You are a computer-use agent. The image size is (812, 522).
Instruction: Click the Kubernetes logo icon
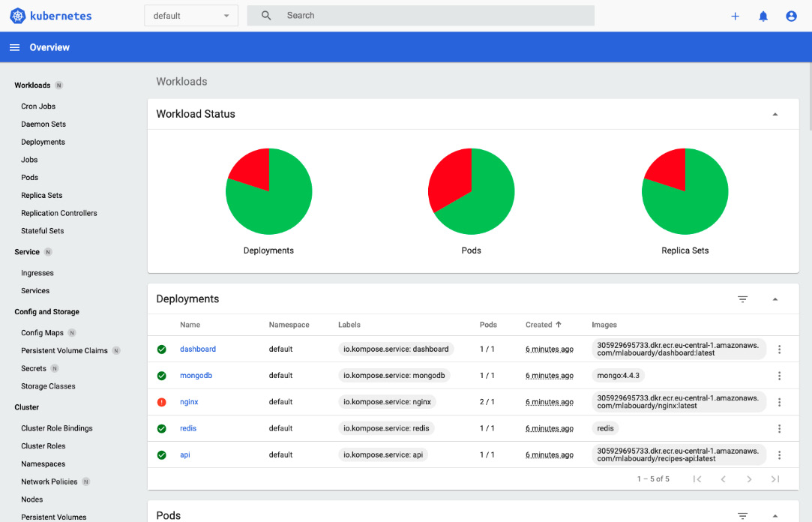17,16
